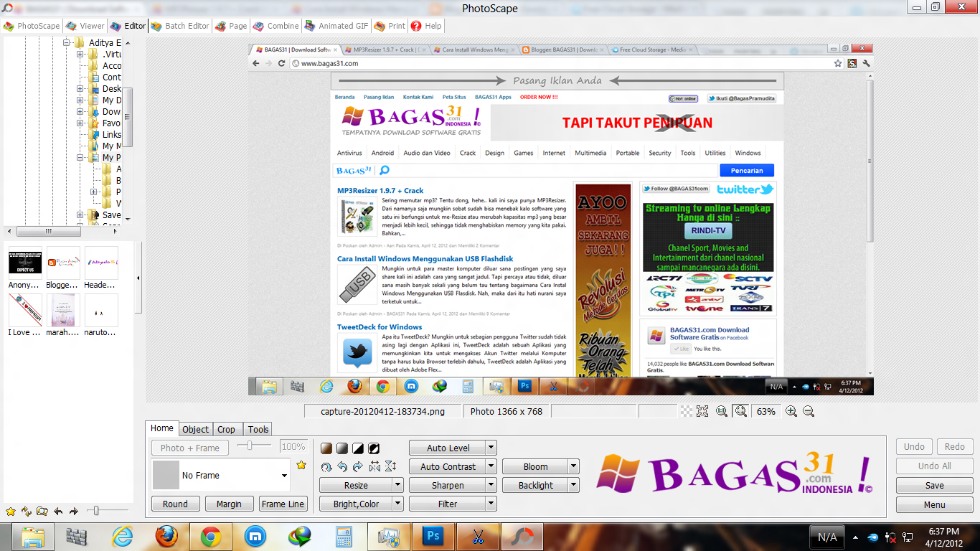Flip the photo horizontally
980x551 pixels.
[x=374, y=466]
